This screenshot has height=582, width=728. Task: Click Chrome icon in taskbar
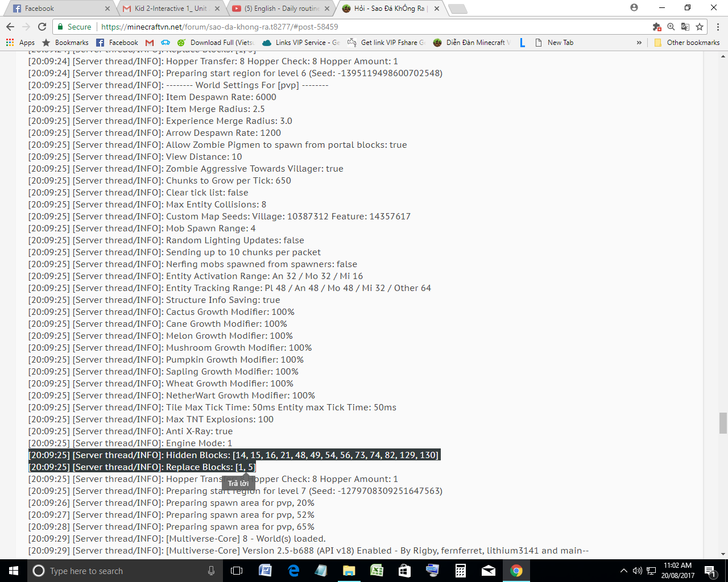click(x=516, y=571)
